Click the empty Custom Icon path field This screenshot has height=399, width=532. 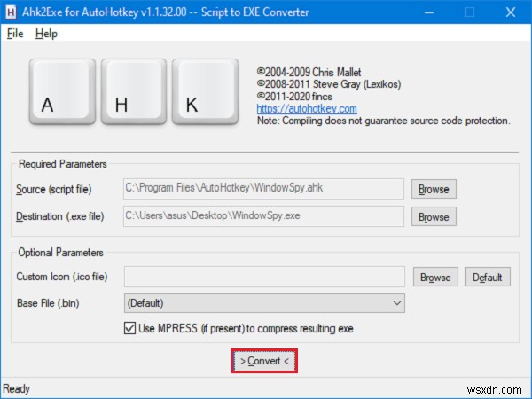point(264,277)
